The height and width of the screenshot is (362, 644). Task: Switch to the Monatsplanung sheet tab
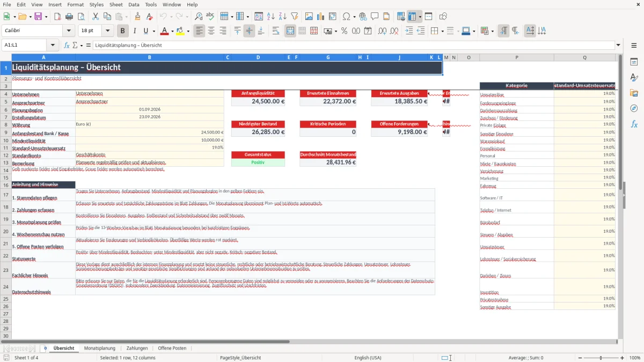(x=100, y=348)
